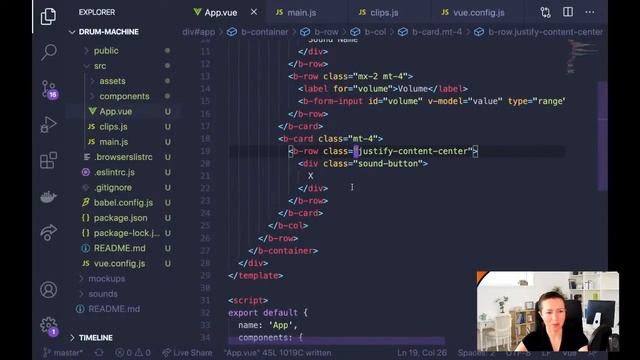
Task: Expand the mockups folder
Action: pyautogui.click(x=106, y=278)
